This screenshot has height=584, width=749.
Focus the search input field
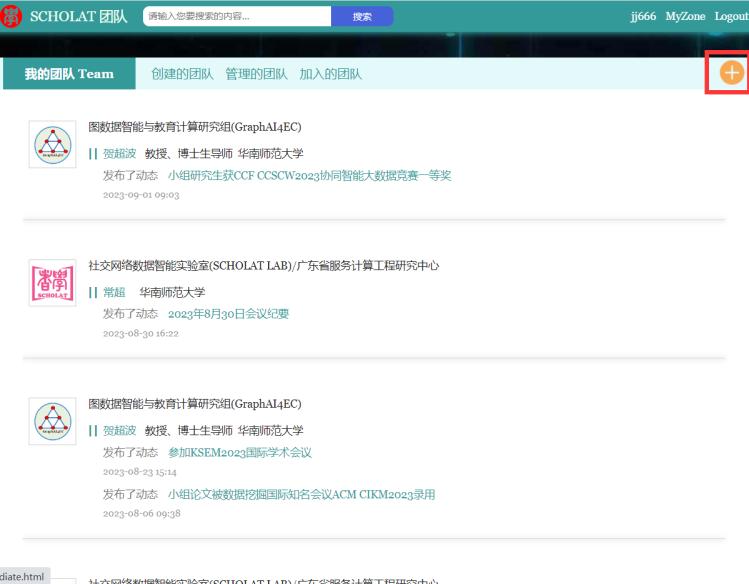[236, 16]
